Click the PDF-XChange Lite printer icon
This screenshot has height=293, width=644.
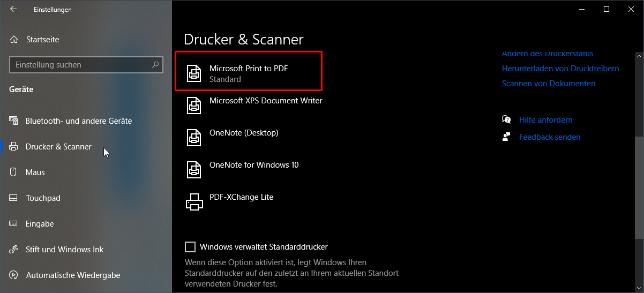click(x=194, y=202)
